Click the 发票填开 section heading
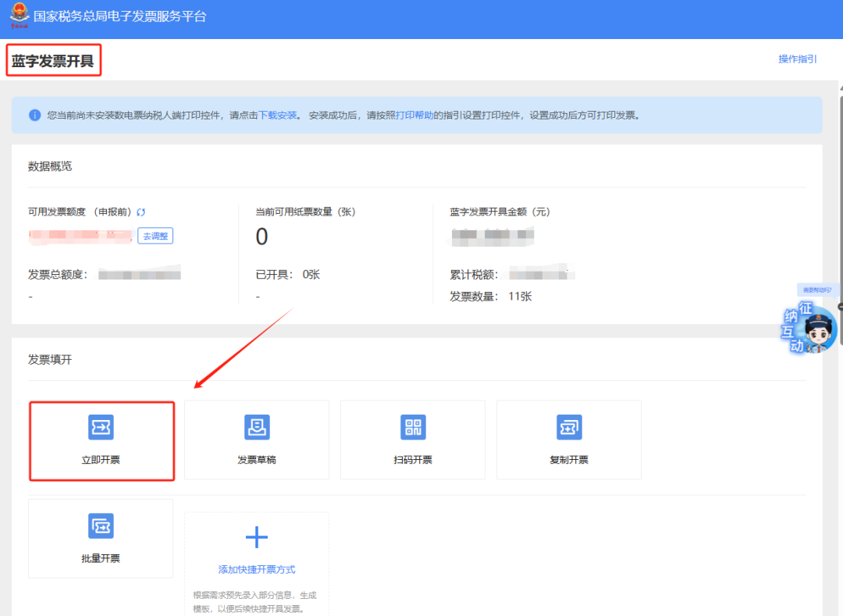 click(50, 360)
